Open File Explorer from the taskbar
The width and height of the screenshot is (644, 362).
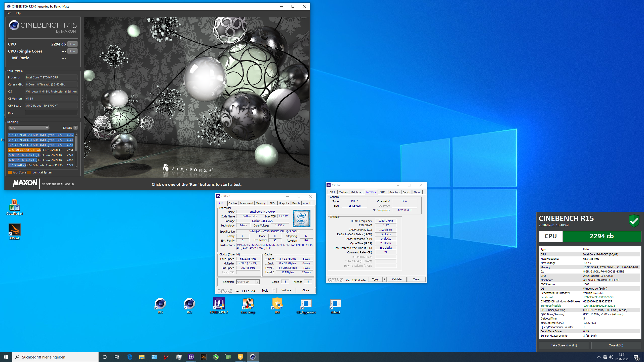click(142, 357)
